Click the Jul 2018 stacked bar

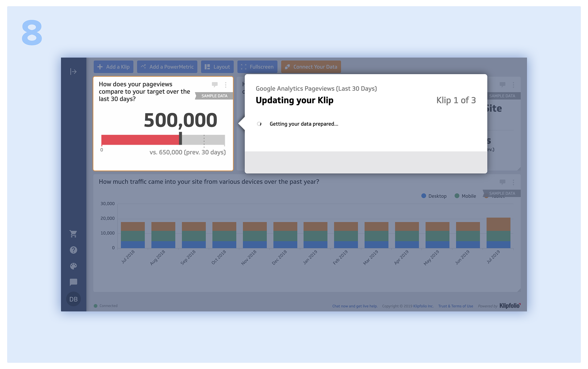pyautogui.click(x=133, y=235)
